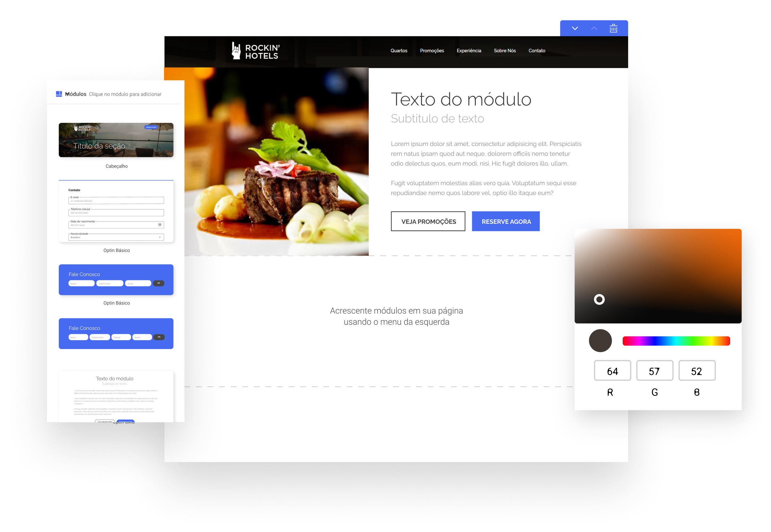Click the Fale Conosco blue module
Image resolution: width=771 pixels, height=532 pixels.
pyautogui.click(x=115, y=279)
